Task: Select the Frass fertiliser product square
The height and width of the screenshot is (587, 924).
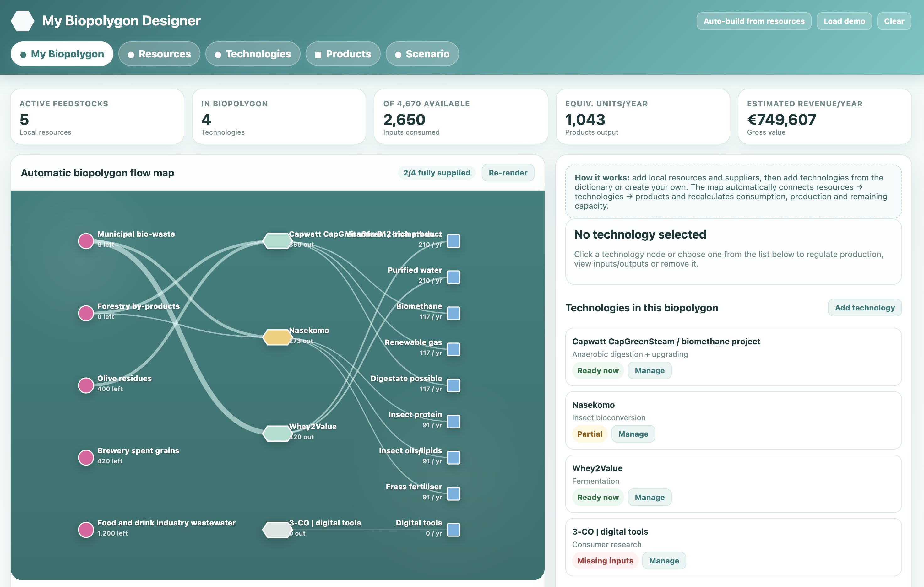Action: [x=454, y=493]
